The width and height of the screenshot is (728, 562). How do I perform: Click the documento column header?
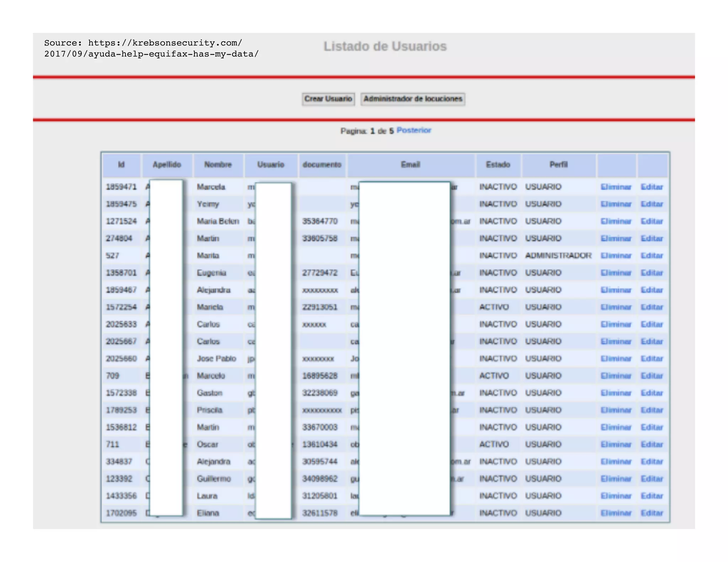click(x=322, y=165)
